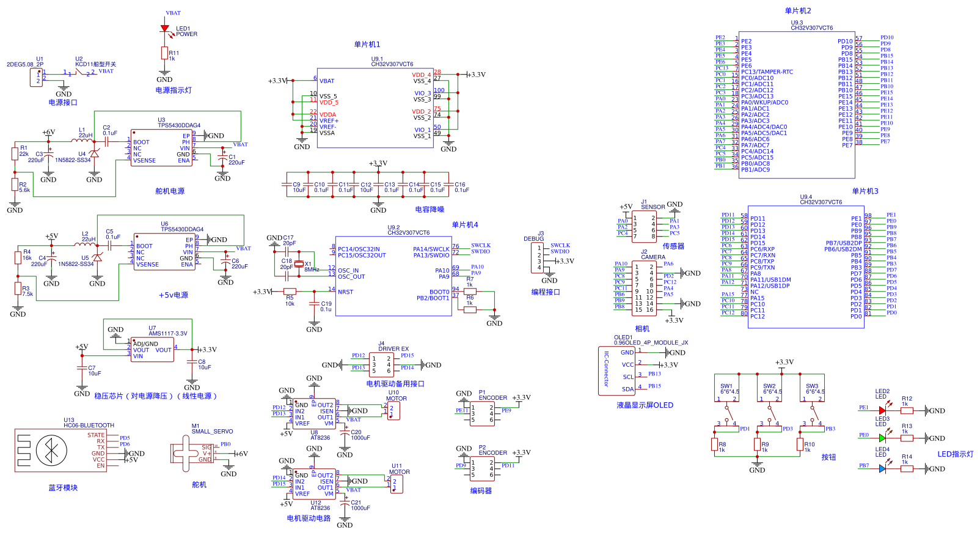Screen dimensions: 980x535
Task: Click the '编程接口' label
Action: pos(546,292)
